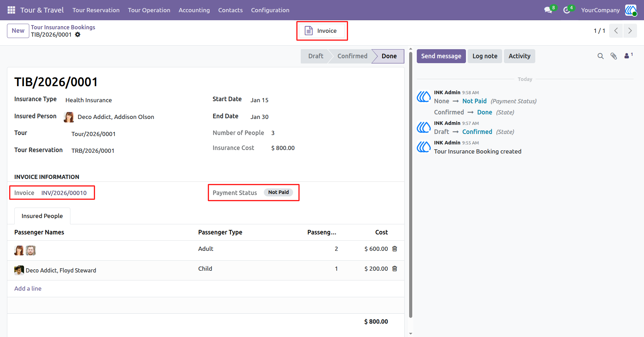
Task: Click Log note button
Action: click(485, 56)
